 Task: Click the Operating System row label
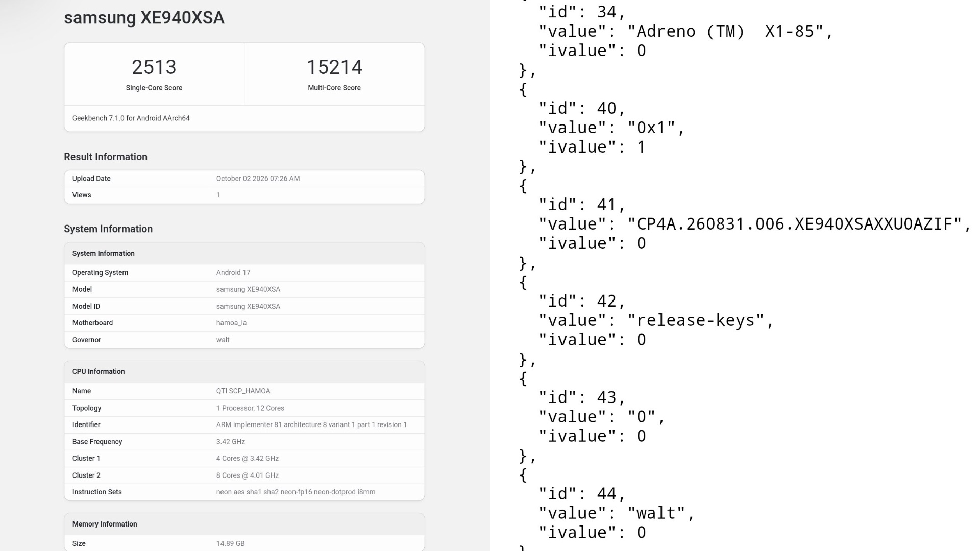point(100,272)
